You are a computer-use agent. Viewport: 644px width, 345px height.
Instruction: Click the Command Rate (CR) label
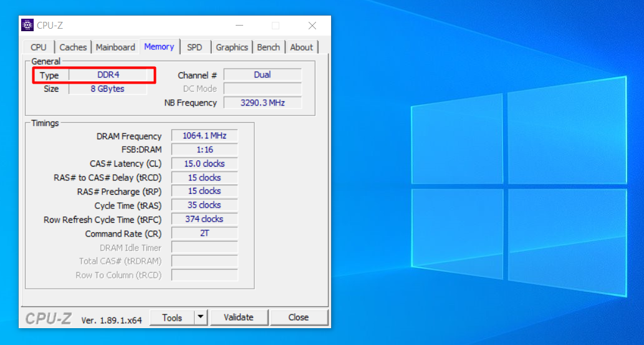click(123, 234)
